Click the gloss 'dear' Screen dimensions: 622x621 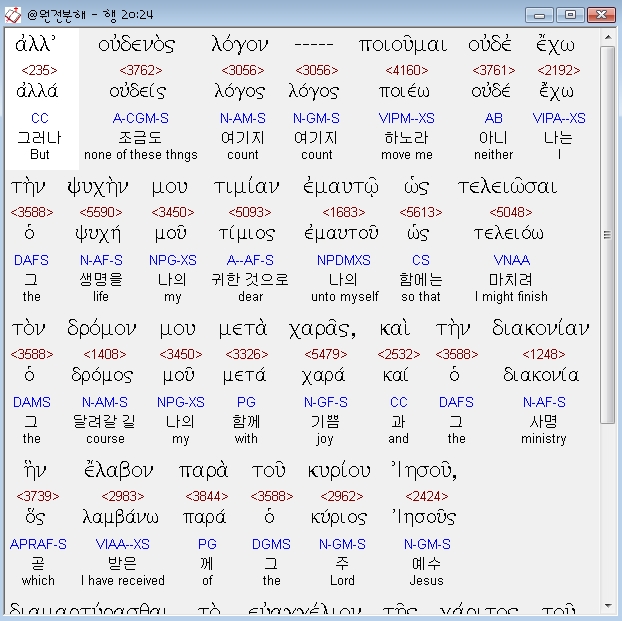pyautogui.click(x=250, y=296)
